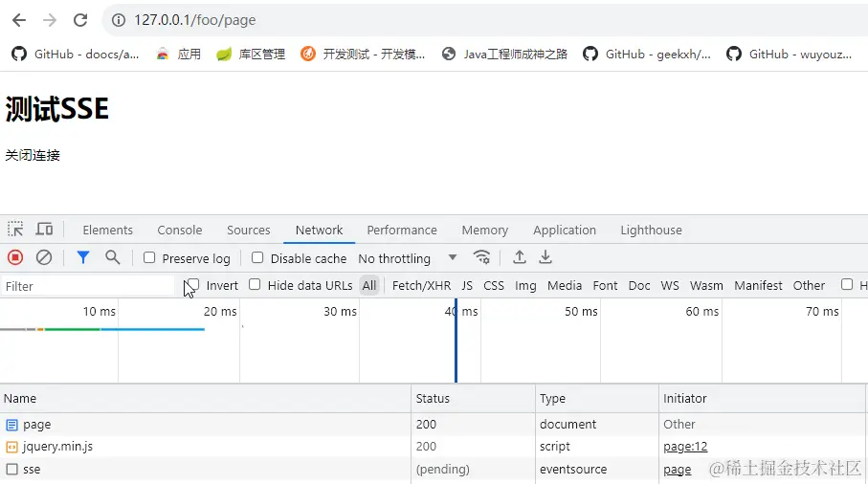Toggle the device toolbar icon
Viewport: 868px width, 484px height.
(x=44, y=229)
